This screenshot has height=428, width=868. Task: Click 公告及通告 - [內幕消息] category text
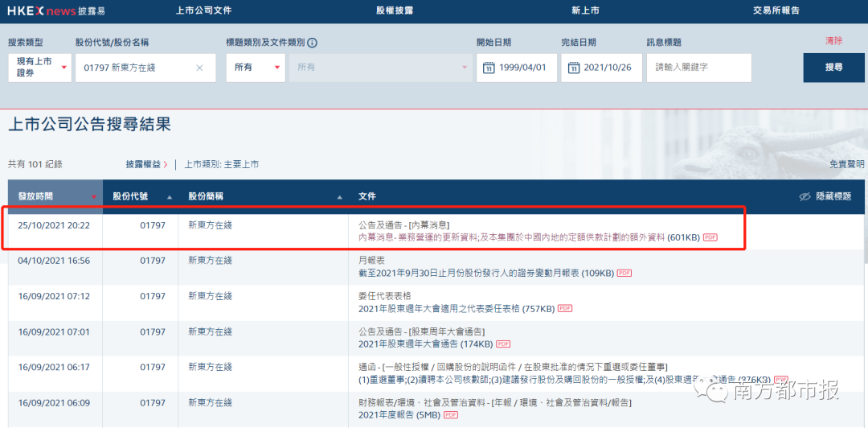point(404,225)
